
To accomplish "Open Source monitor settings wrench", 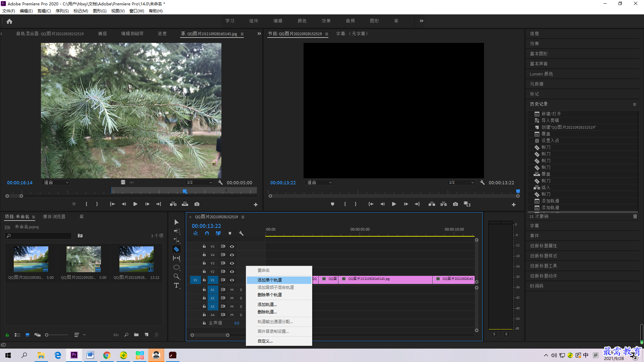I will coord(220,183).
